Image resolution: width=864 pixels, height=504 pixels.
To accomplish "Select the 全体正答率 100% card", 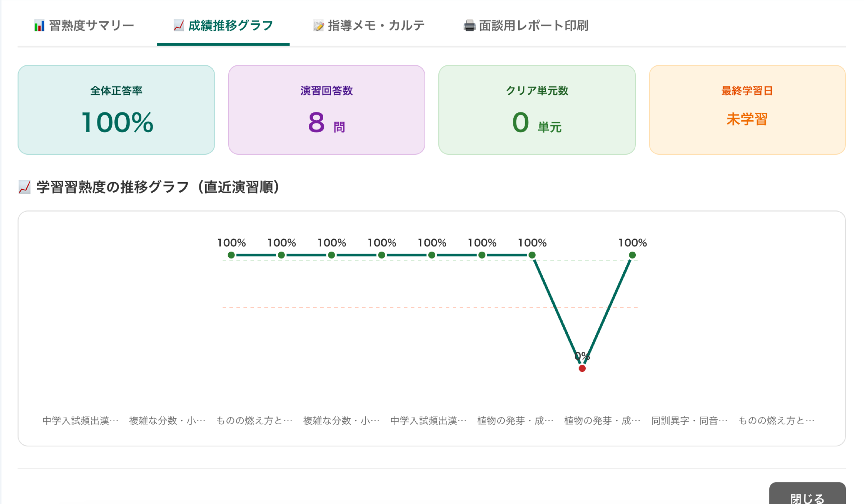I will pos(117,110).
